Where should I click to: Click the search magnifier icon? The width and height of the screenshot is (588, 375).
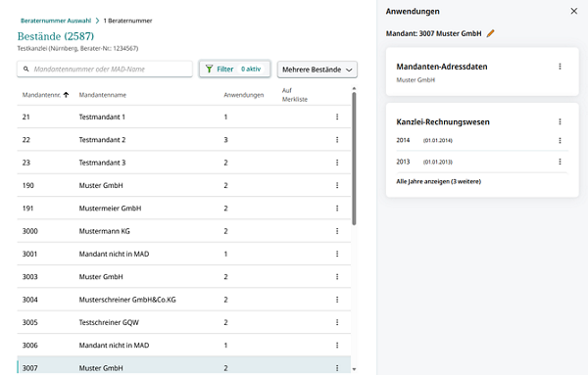click(25, 69)
